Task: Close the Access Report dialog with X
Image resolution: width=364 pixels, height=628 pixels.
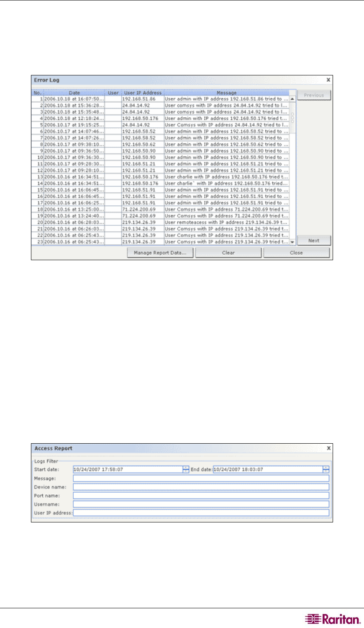Action: click(328, 448)
